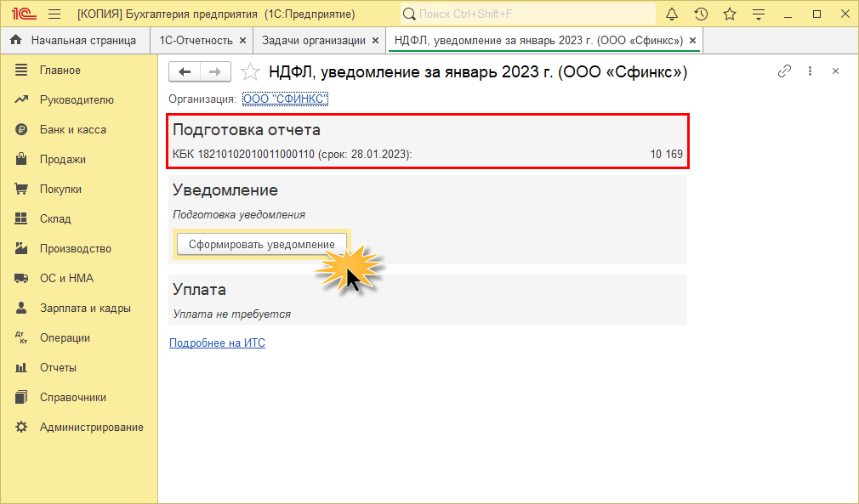Close the НДФЛ уведомление tab

692,41
